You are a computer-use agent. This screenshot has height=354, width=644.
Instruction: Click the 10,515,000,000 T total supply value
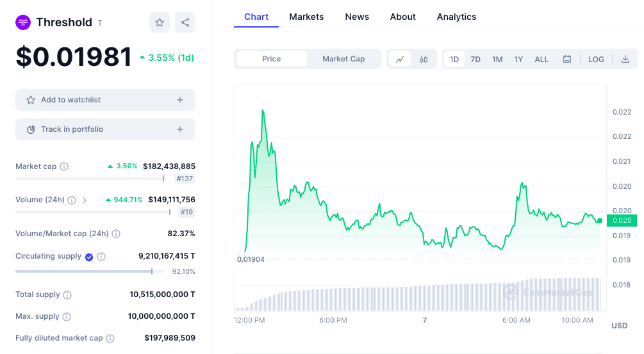click(x=162, y=294)
